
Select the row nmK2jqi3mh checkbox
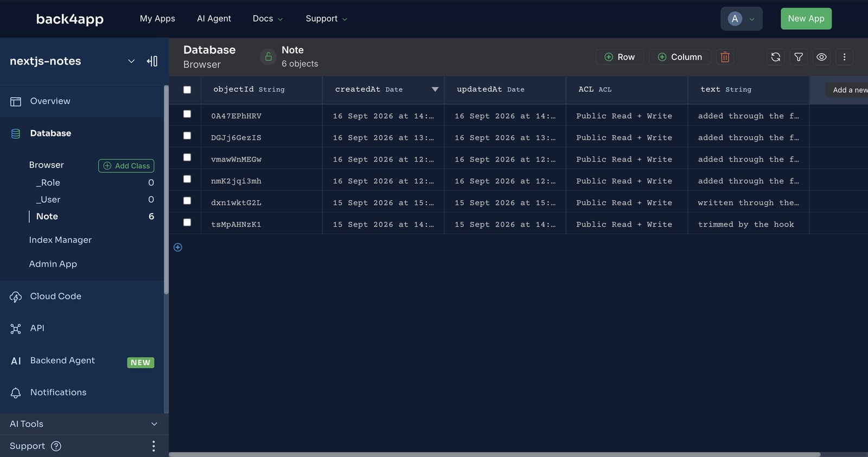click(x=187, y=179)
